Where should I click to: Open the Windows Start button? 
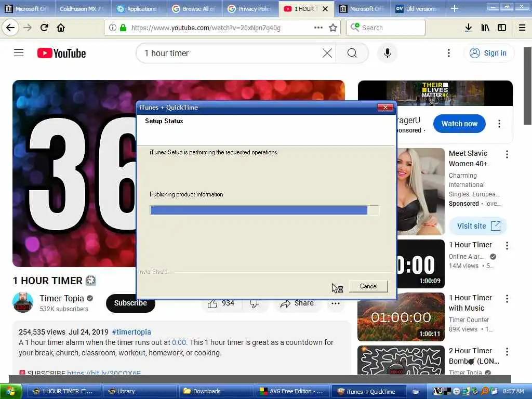(x=11, y=392)
